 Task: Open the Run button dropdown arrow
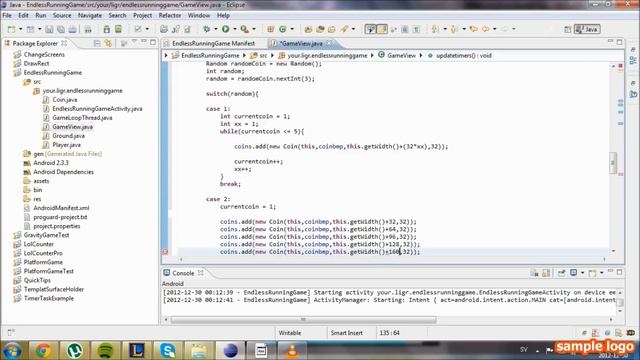pos(235,29)
